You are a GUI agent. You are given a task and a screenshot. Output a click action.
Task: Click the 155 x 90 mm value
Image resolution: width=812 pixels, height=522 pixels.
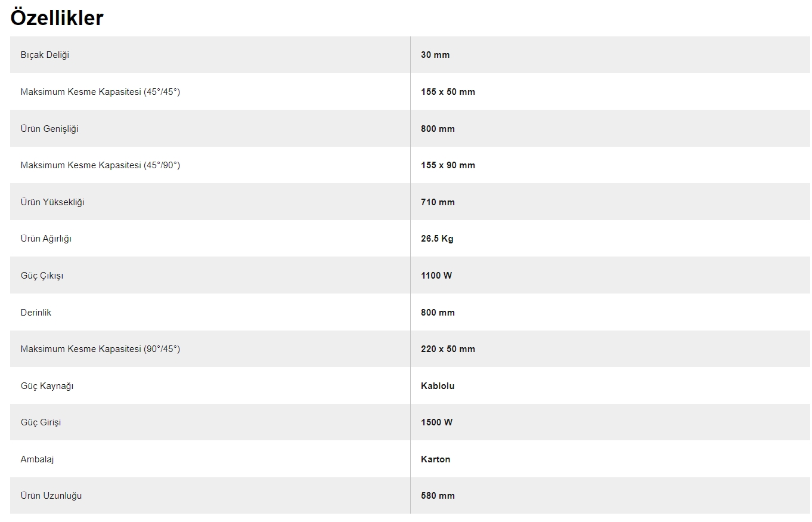[x=448, y=165]
